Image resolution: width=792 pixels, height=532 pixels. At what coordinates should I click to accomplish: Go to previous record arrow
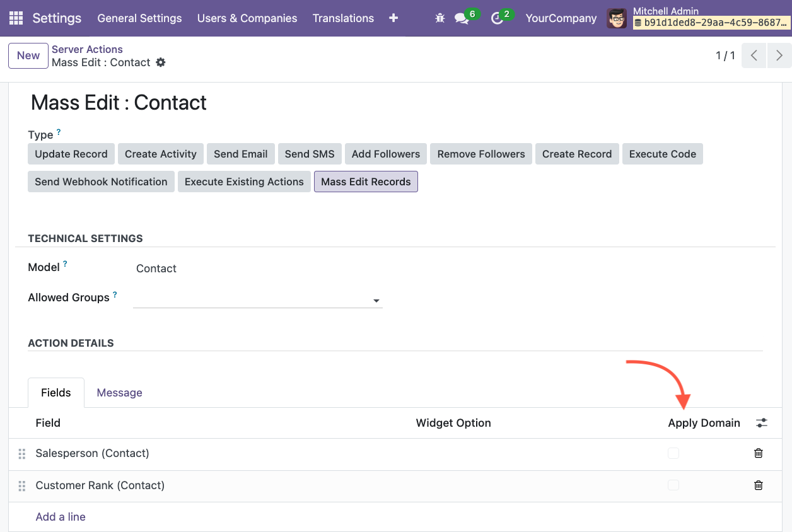coord(754,55)
